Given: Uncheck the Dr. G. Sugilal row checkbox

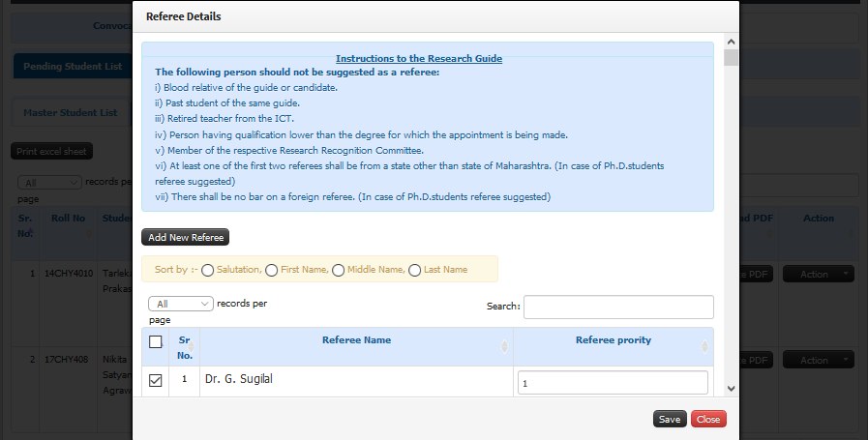Looking at the screenshot, I should [156, 380].
